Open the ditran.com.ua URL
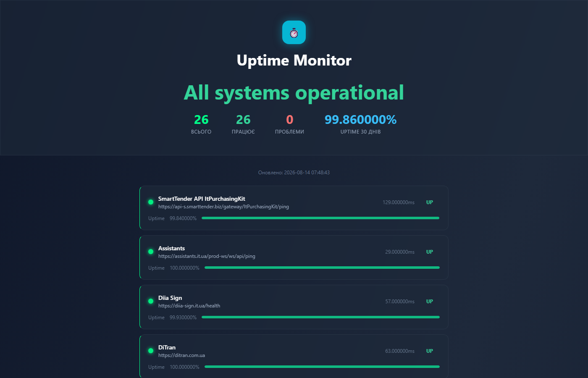The width and height of the screenshot is (588, 378). point(181,355)
